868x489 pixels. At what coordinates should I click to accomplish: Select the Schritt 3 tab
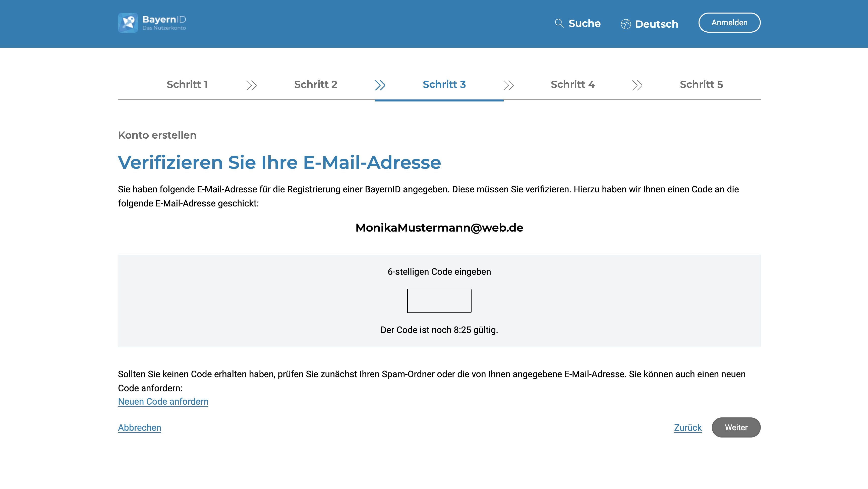point(444,84)
